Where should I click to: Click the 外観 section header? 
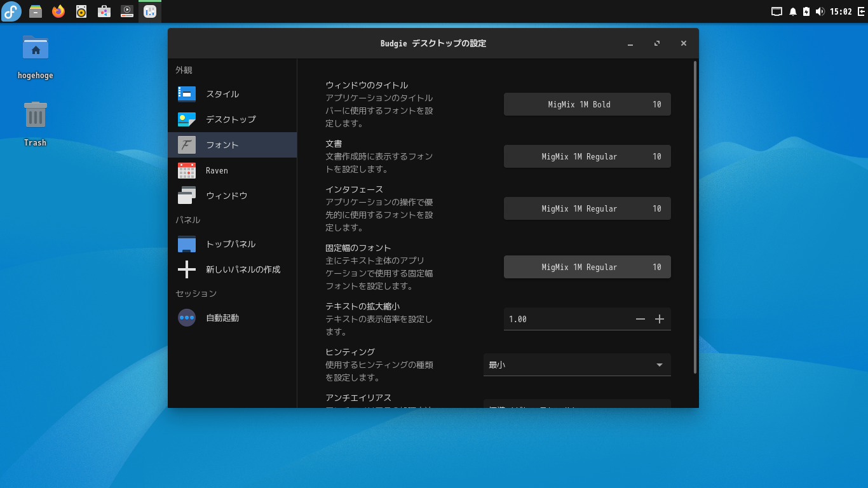point(184,70)
